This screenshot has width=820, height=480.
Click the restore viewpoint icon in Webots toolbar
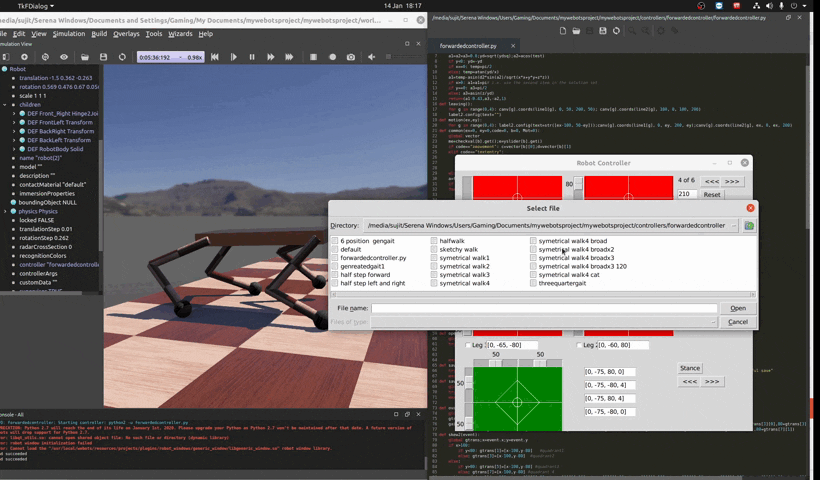point(45,57)
